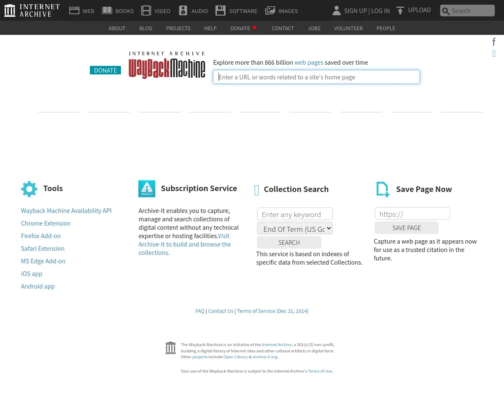Open the Books section icon
This screenshot has width=504, height=420.
tap(107, 10)
